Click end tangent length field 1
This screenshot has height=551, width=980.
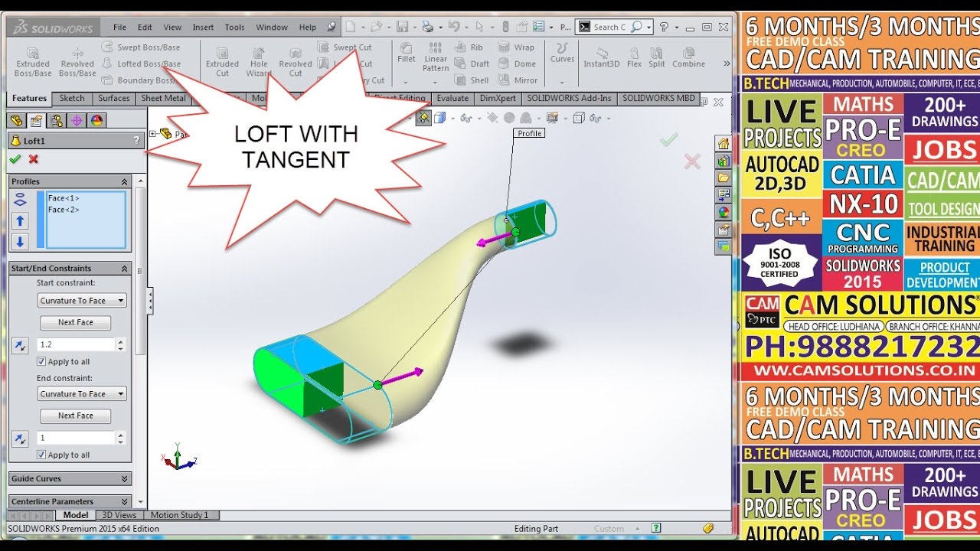(75, 439)
